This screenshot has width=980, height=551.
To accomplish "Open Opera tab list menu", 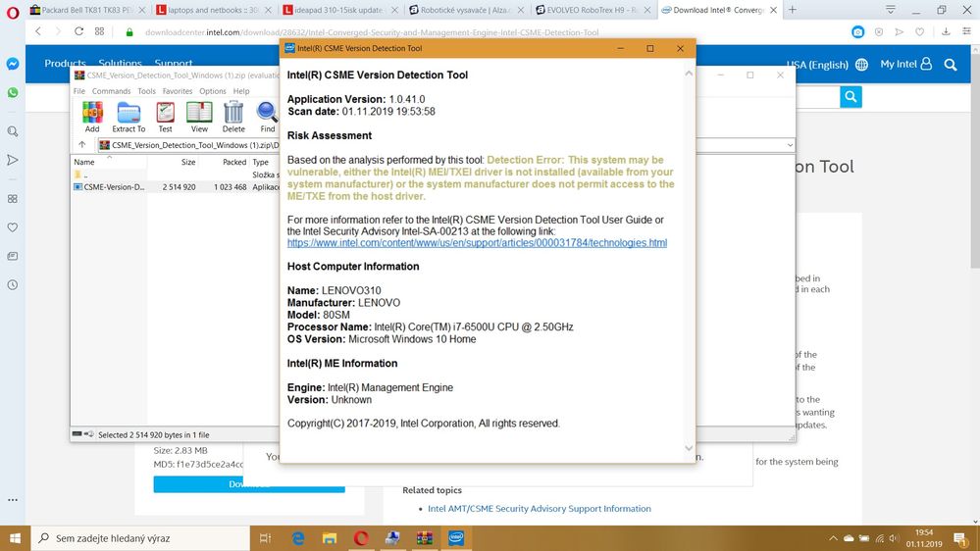I will (891, 10).
